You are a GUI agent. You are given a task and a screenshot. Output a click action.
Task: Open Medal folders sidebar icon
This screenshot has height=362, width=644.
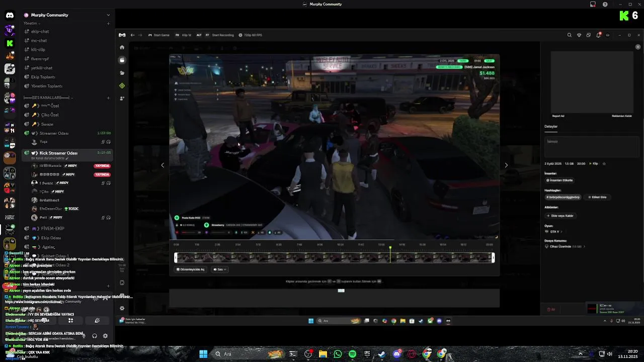[122, 73]
